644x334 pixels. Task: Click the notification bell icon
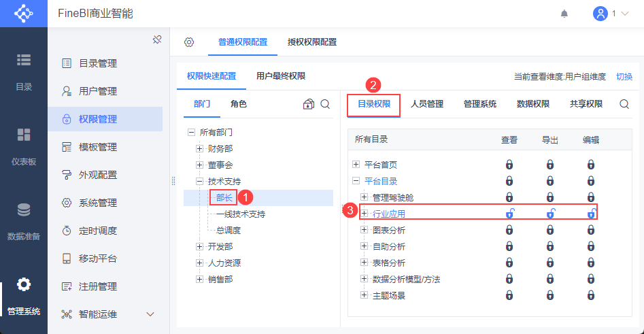[x=564, y=14]
